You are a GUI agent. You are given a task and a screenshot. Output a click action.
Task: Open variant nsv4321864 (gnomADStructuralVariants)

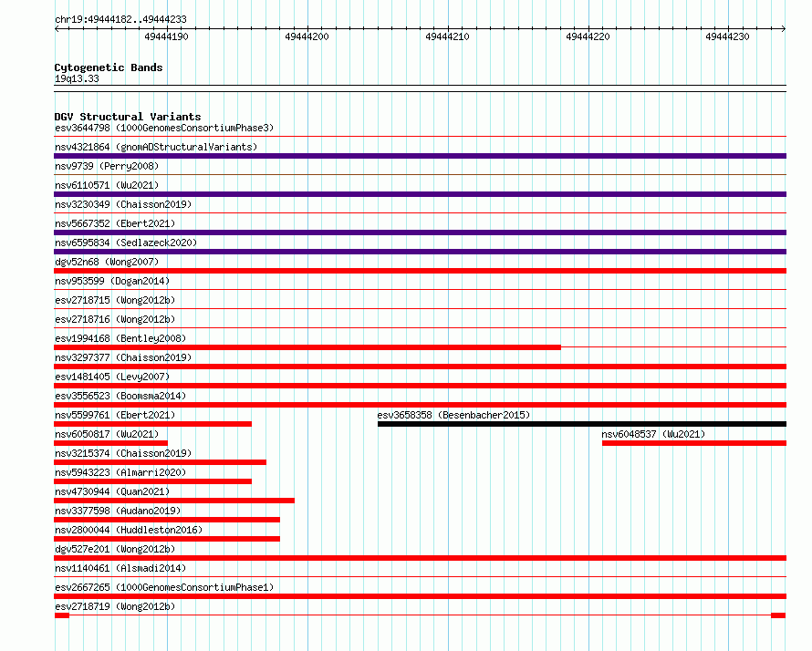(156, 147)
